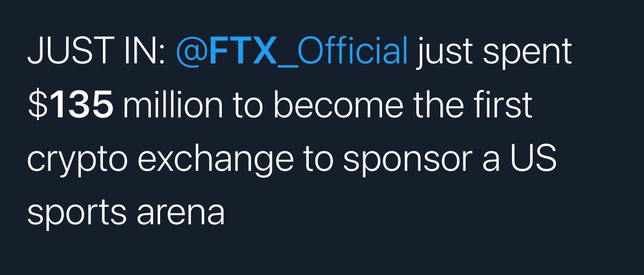
Task: Click the bold FTX in the handle
Action: 243,51
